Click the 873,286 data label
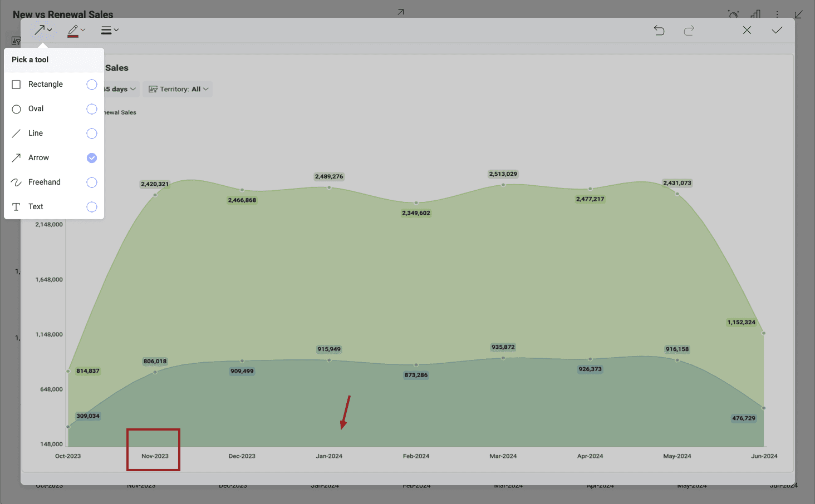 (416, 375)
